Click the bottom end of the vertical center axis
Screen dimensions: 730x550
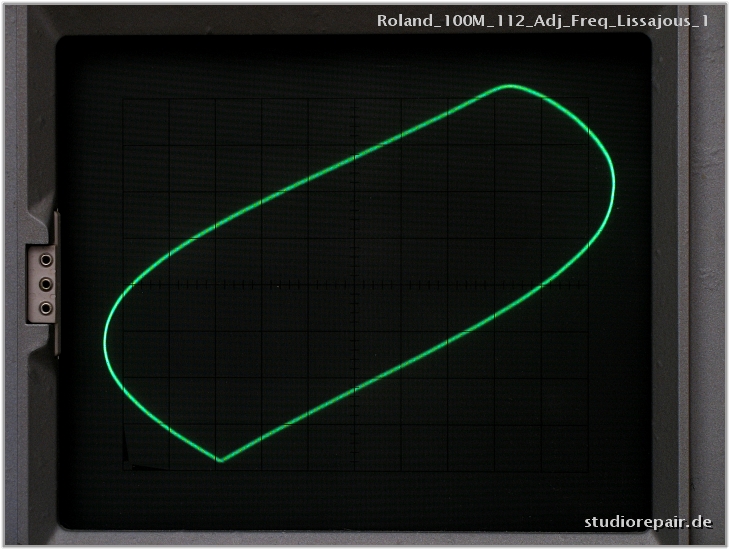(355, 469)
